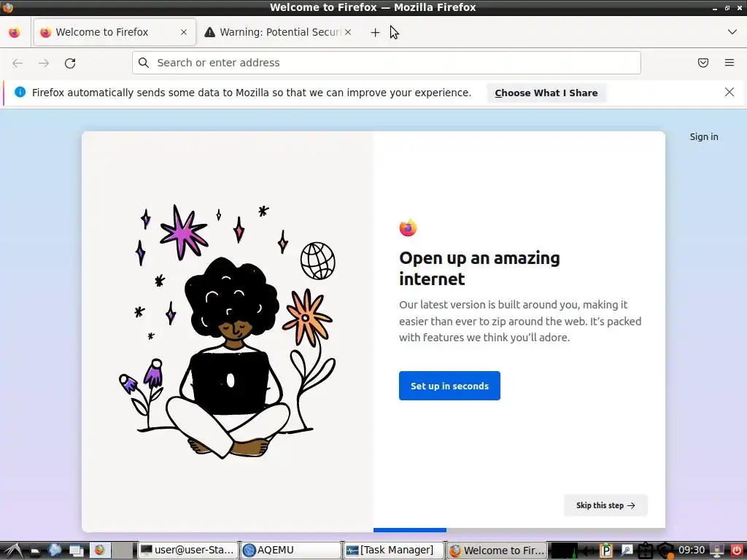Click the CPU usage monitor in tray
Viewport: 747px width, 560px height.
[x=564, y=551]
